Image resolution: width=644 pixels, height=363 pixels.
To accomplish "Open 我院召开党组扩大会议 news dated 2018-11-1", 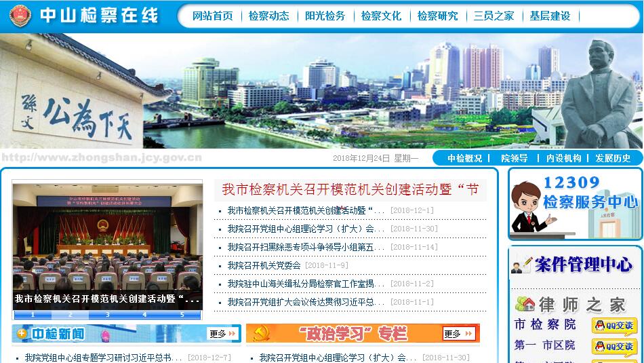I will click(306, 302).
